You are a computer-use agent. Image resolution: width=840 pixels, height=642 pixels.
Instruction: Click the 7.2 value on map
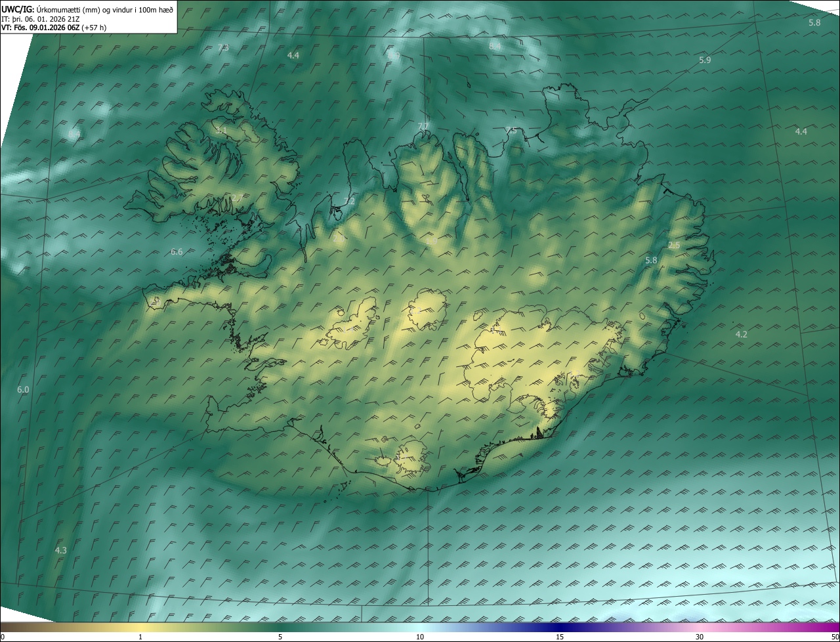(x=349, y=201)
